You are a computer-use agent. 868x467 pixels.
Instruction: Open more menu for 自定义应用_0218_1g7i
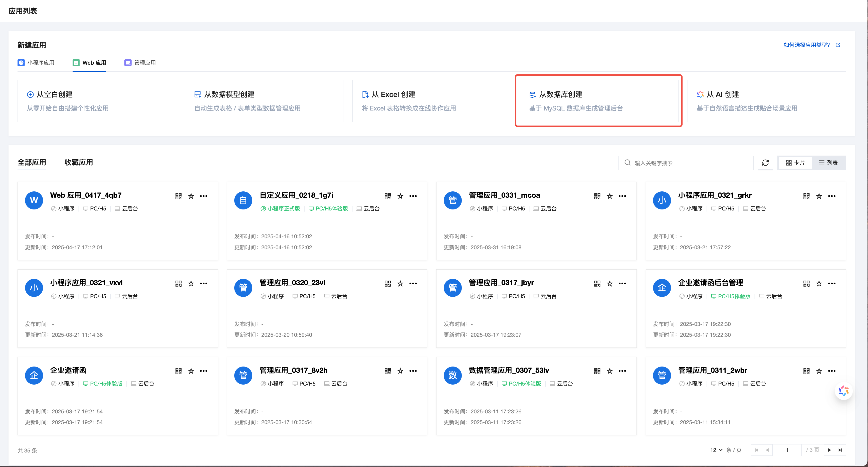pos(413,196)
